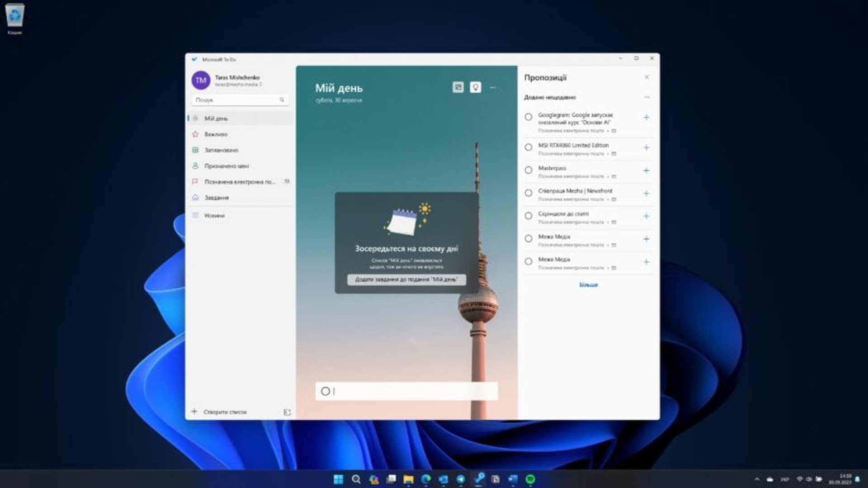Click the square icon left of the lightbulb

point(458,87)
